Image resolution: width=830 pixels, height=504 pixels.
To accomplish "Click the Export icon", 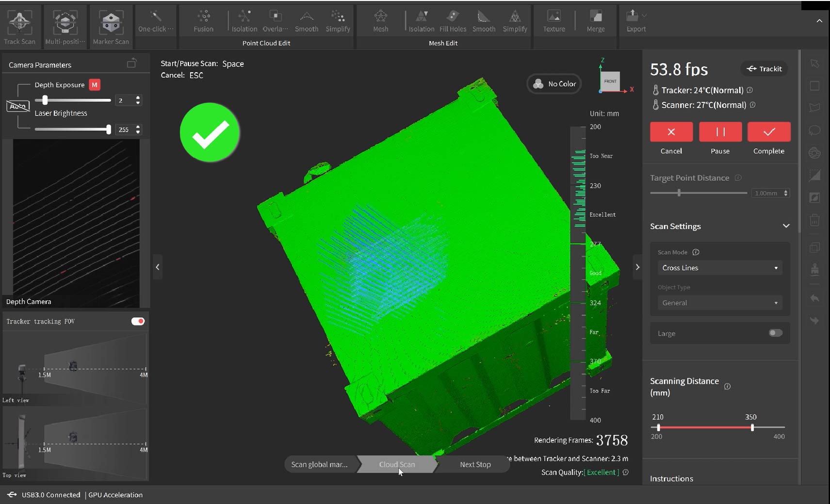I will pyautogui.click(x=632, y=16).
